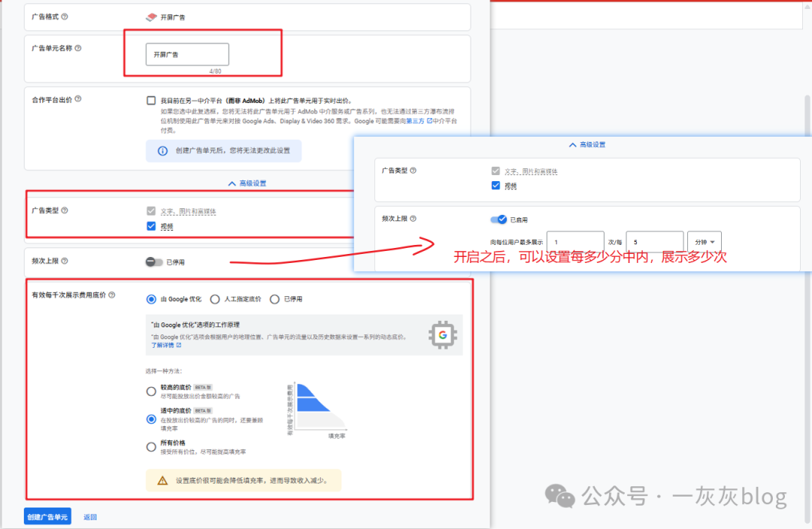Click inside the 开屏广告 name input field
This screenshot has height=529, width=812.
(186, 54)
